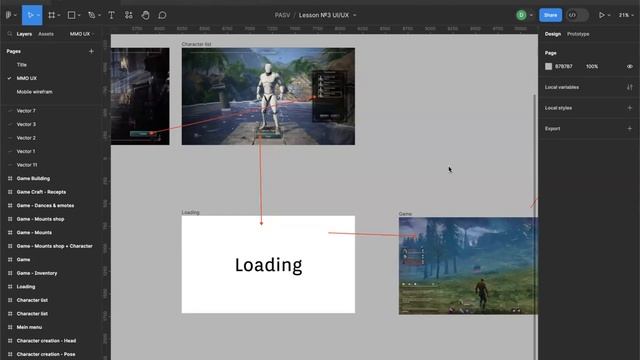
Task: Add an export setting
Action: pyautogui.click(x=630, y=128)
